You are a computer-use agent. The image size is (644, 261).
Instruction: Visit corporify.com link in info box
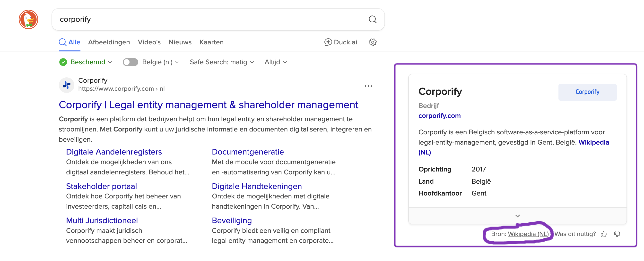(x=439, y=116)
